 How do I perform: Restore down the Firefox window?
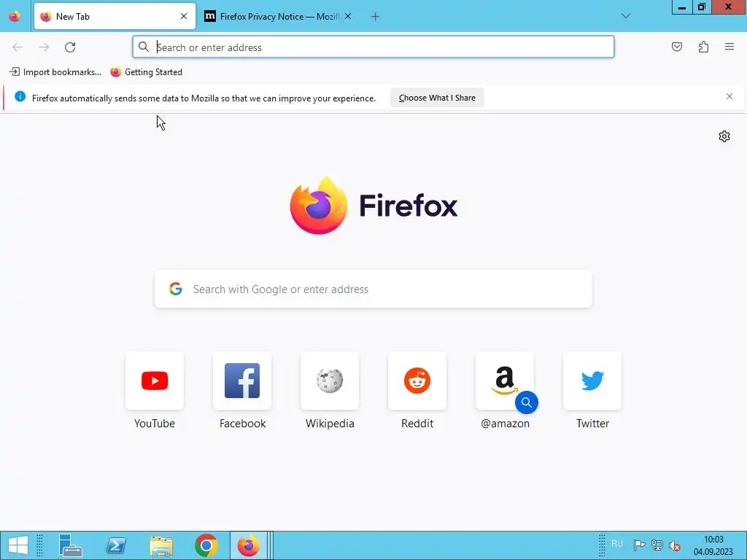pos(701,7)
